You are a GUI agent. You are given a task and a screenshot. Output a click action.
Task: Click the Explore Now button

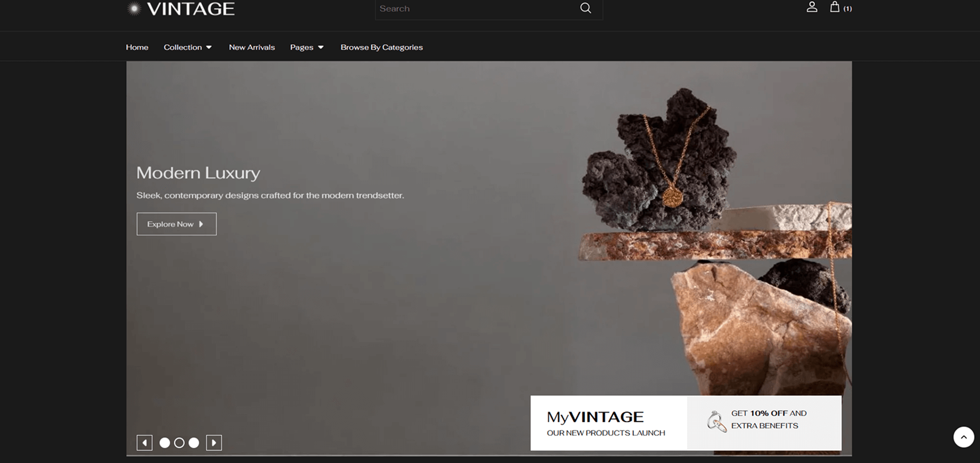tap(176, 224)
